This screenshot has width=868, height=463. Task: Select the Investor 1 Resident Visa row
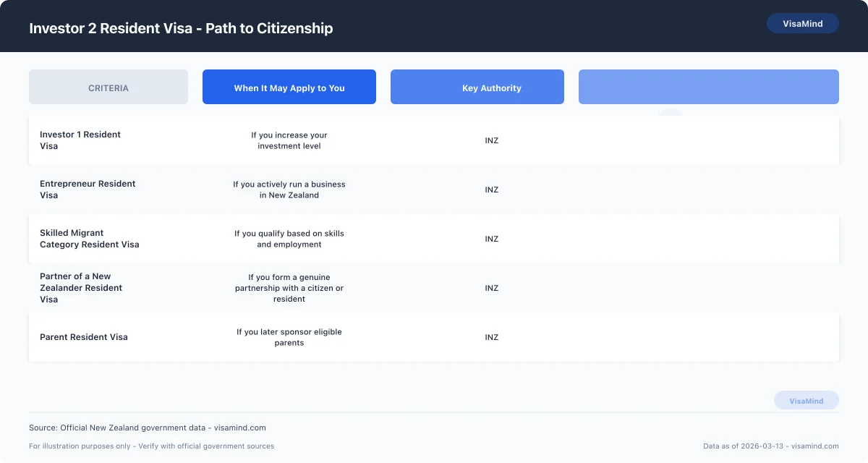click(80, 140)
